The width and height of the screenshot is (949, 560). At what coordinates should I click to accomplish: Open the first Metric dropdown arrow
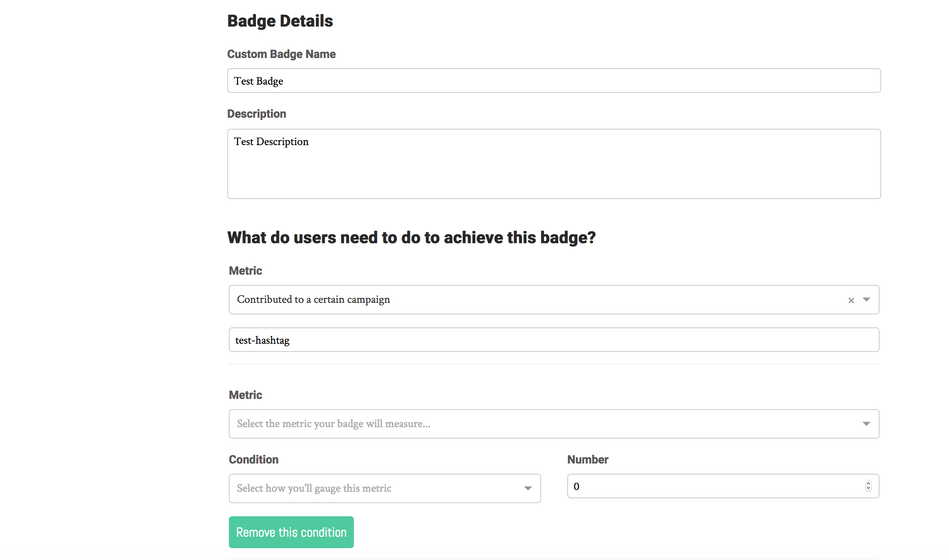[866, 300]
